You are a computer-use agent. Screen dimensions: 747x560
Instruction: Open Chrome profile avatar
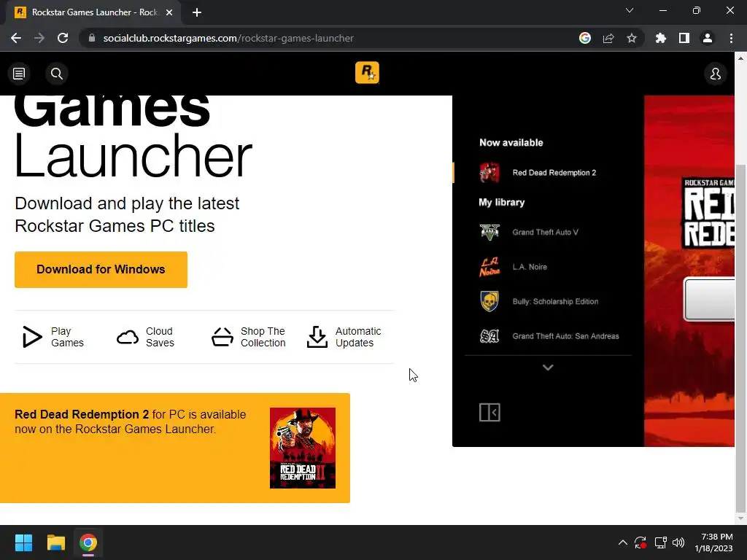coord(708,38)
